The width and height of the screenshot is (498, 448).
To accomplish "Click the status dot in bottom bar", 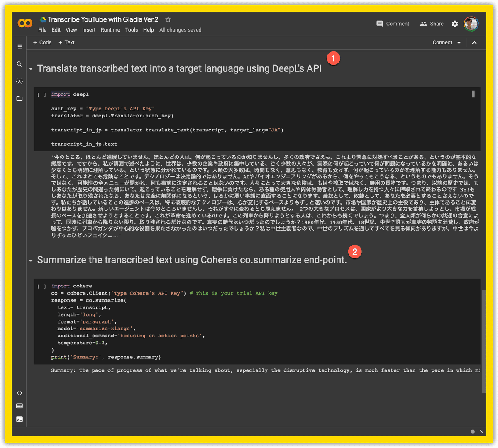I will click(473, 432).
